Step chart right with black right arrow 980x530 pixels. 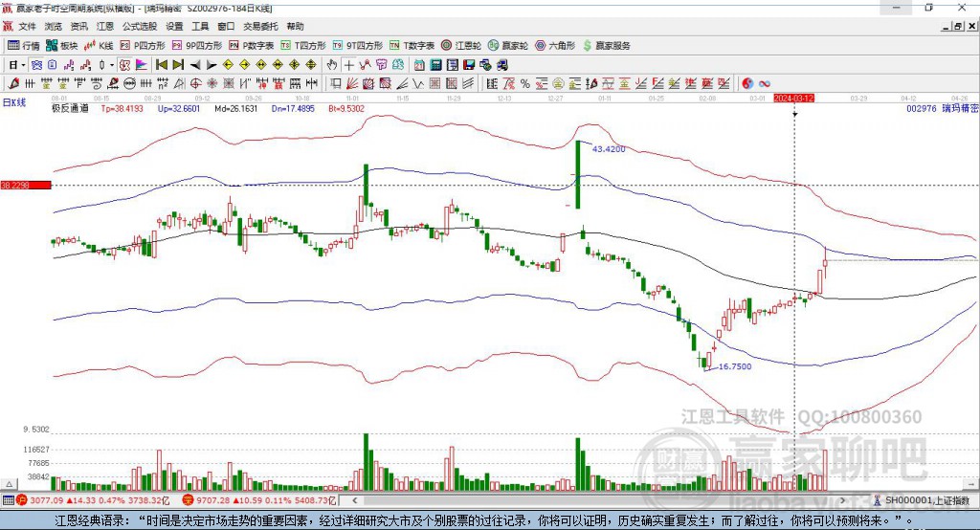[212, 65]
